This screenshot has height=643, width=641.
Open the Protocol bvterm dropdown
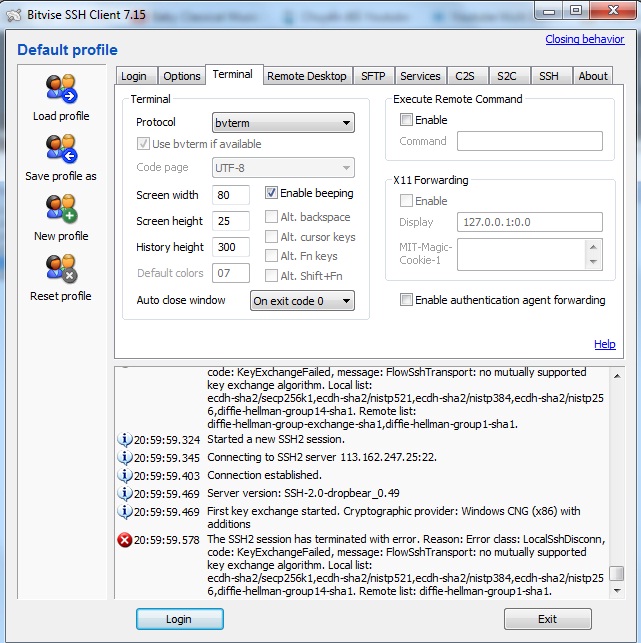(283, 123)
